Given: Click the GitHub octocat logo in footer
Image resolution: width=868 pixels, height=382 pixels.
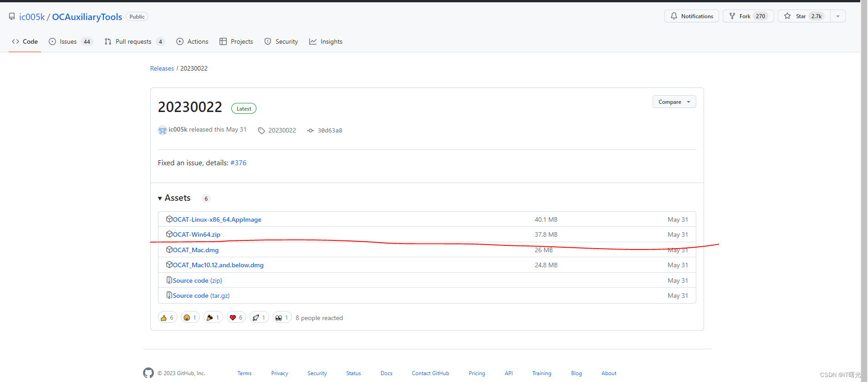Looking at the screenshot, I should click(x=148, y=373).
